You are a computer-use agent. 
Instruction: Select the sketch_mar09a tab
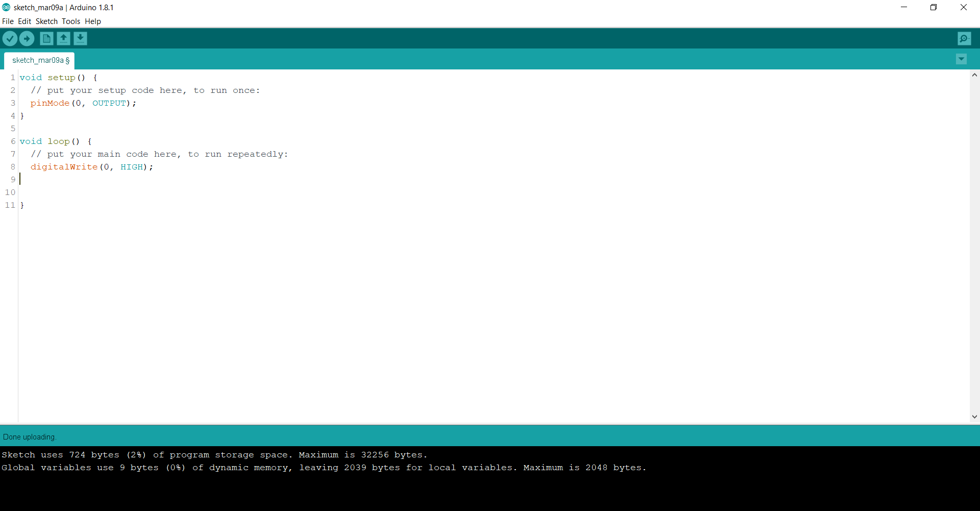(x=40, y=60)
